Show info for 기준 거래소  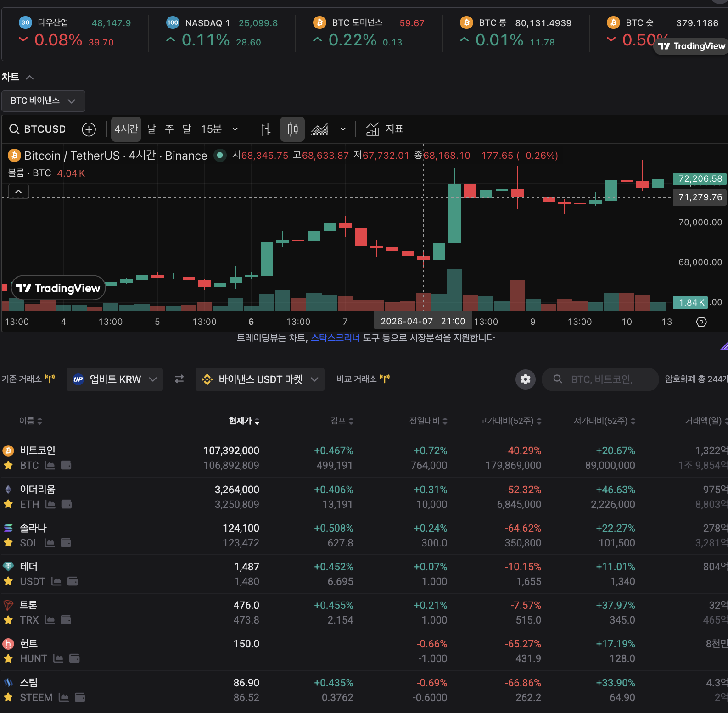(x=50, y=379)
